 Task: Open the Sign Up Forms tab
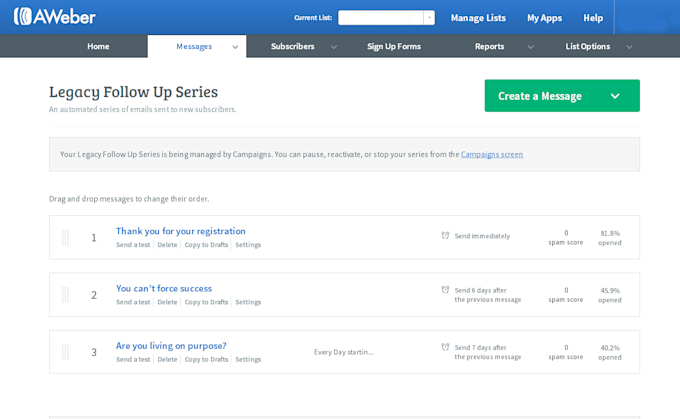pos(394,46)
